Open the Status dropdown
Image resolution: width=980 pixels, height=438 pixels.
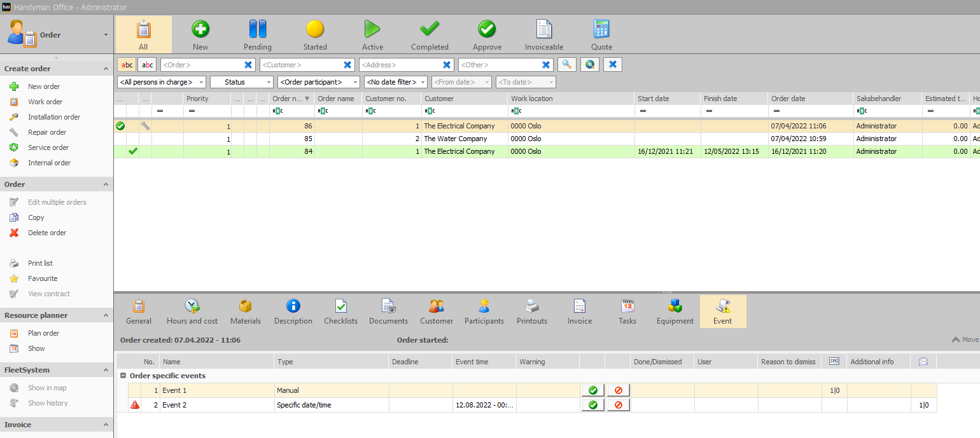click(242, 82)
